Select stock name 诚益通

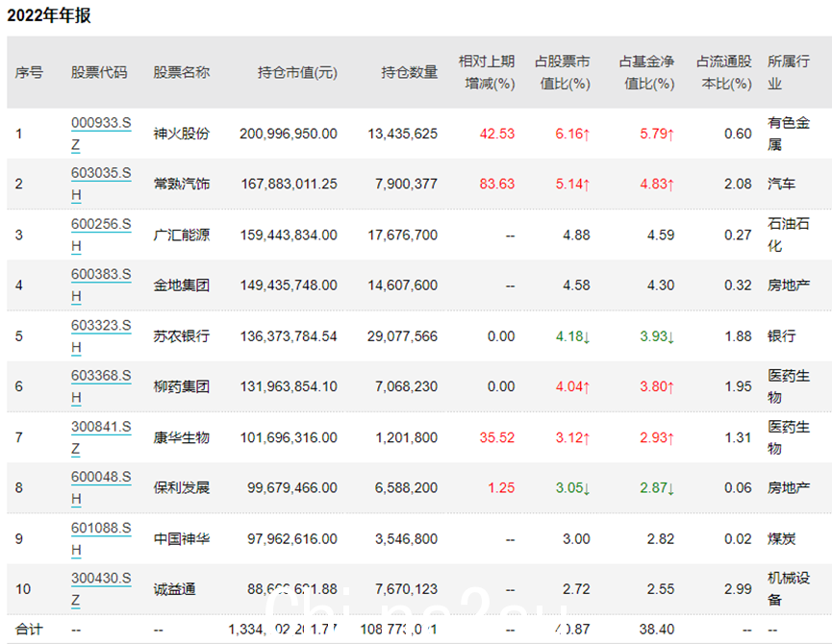[x=174, y=589]
